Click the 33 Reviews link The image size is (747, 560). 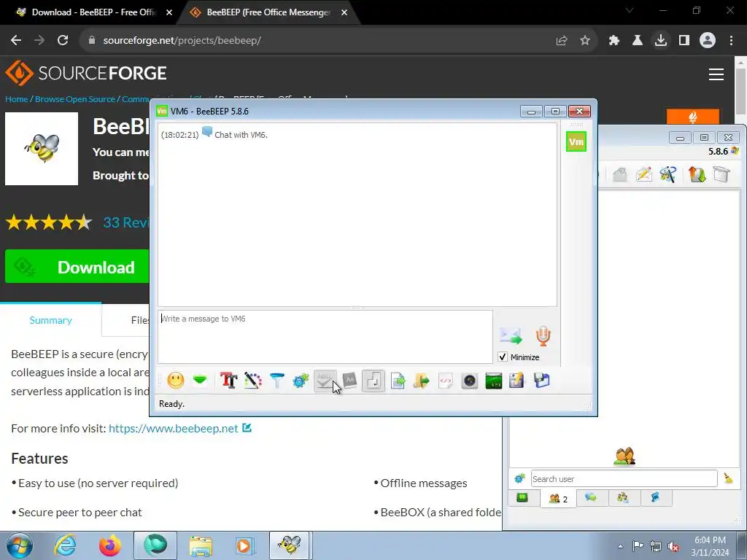click(126, 222)
